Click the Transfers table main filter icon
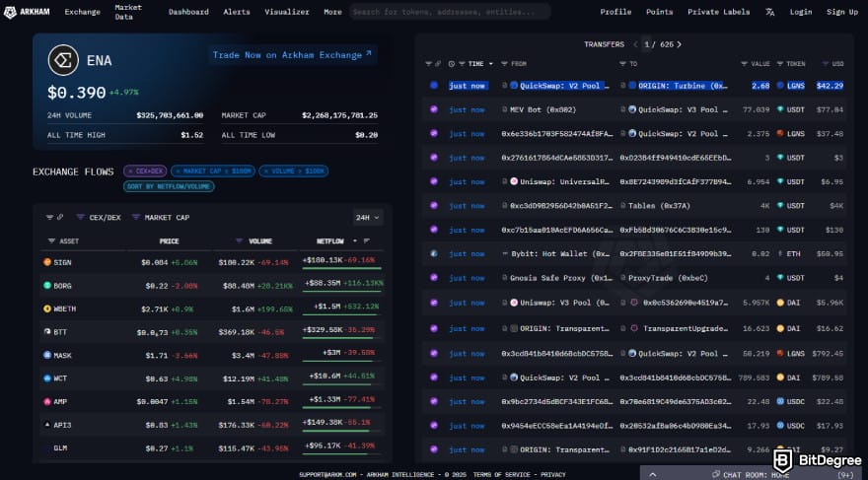The width and height of the screenshot is (868, 480). tap(428, 64)
